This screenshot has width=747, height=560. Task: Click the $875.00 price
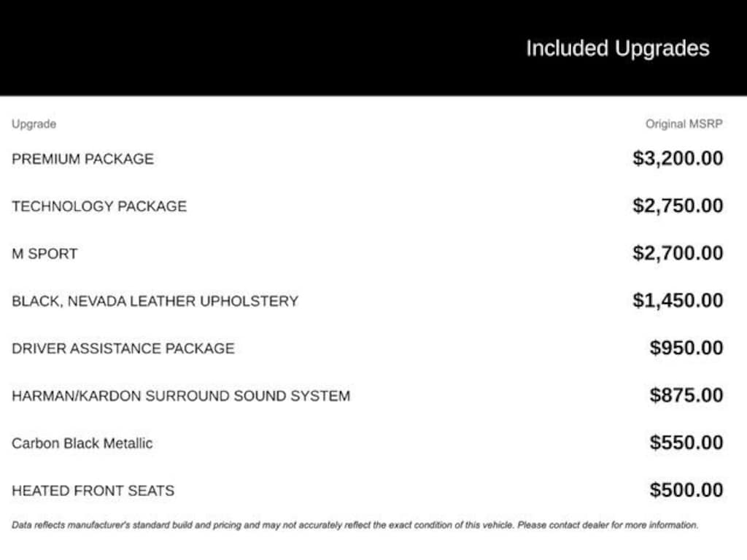686,395
